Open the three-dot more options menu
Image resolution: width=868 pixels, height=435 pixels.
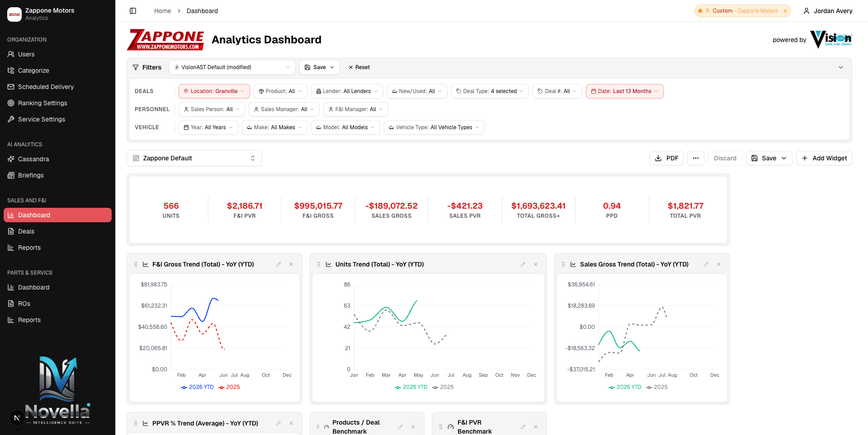pos(696,158)
